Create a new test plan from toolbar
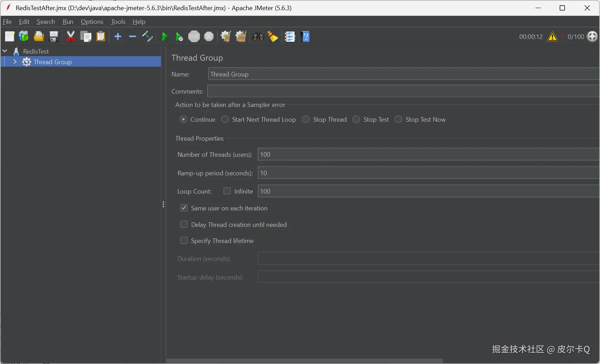 point(9,36)
